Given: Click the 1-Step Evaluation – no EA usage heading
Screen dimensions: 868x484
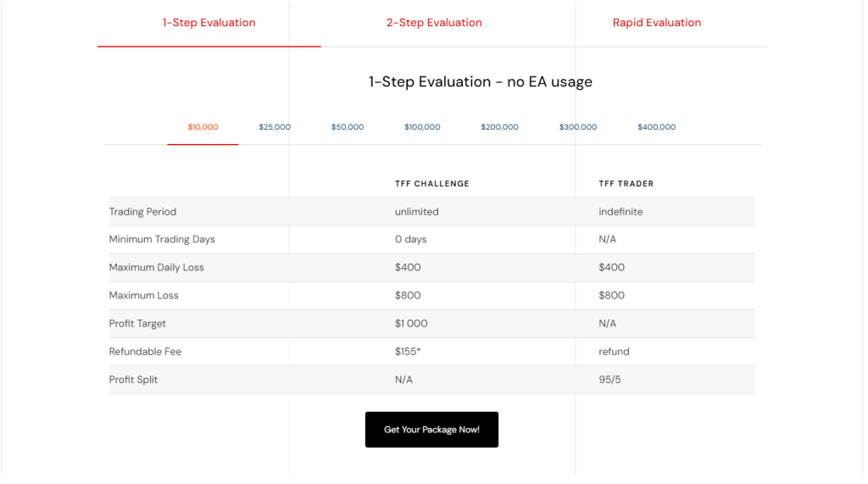Looking at the screenshot, I should coord(481,82).
